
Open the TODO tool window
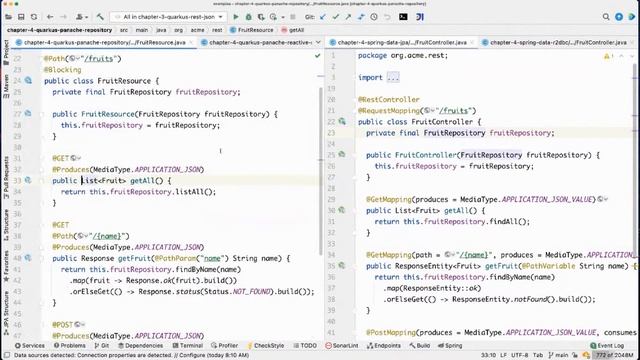click(305, 345)
